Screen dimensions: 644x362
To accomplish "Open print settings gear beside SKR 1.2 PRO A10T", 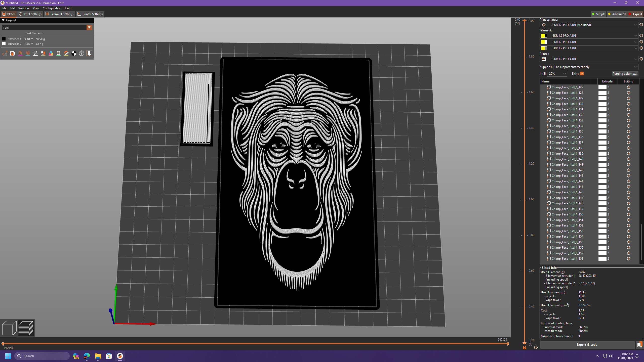I will coord(641,25).
